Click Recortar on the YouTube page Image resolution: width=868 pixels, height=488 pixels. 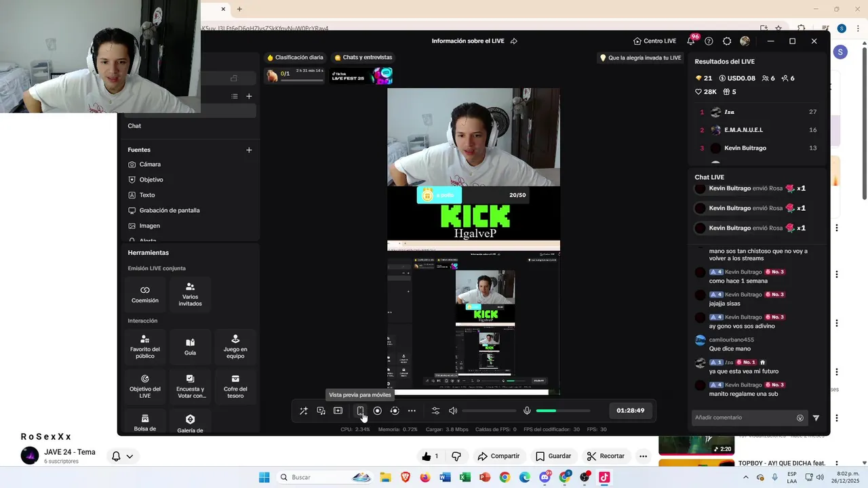click(x=606, y=456)
